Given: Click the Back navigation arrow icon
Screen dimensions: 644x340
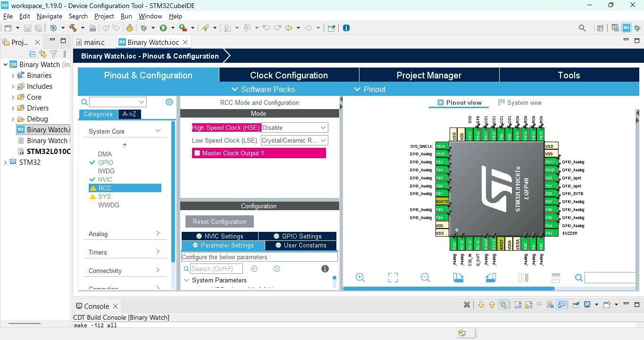Looking at the screenshot, I should (x=289, y=28).
